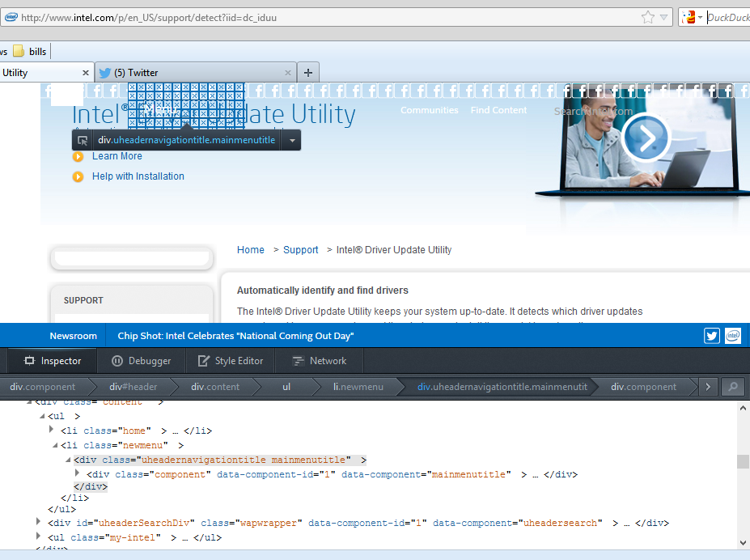The height and width of the screenshot is (560, 750).
Task: Click the address bar URL
Action: [149, 18]
